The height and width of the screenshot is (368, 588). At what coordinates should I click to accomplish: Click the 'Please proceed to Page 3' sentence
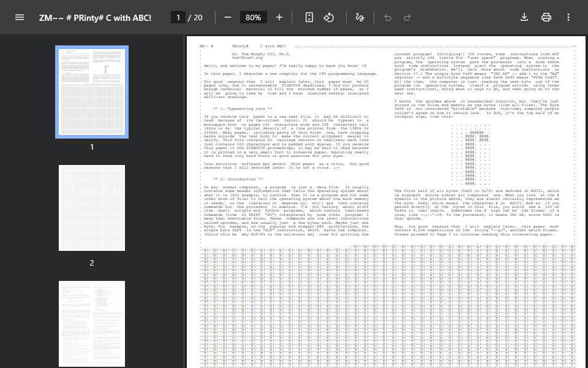473,234
